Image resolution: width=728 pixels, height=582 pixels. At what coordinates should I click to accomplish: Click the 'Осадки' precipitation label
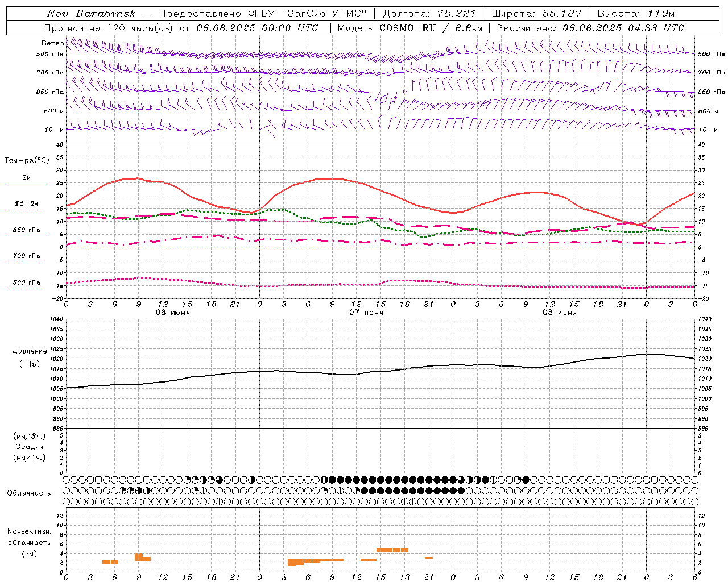(x=30, y=447)
